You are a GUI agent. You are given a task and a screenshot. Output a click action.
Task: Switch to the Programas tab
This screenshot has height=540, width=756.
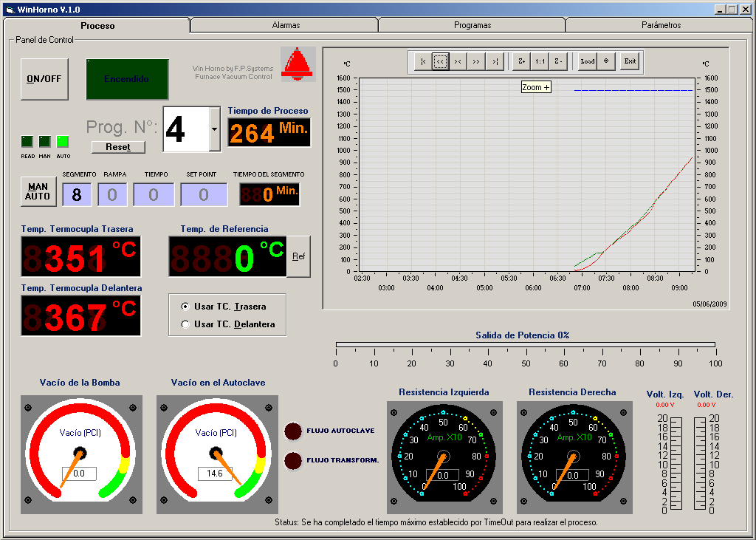click(472, 24)
